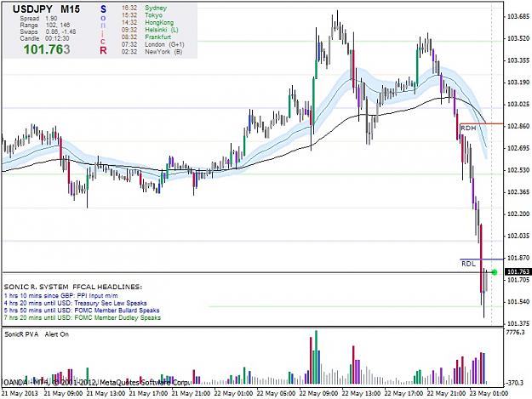Click the 103.520 price axis label
Image resolution: width=532 pixels, height=399 pixels.
pos(518,38)
